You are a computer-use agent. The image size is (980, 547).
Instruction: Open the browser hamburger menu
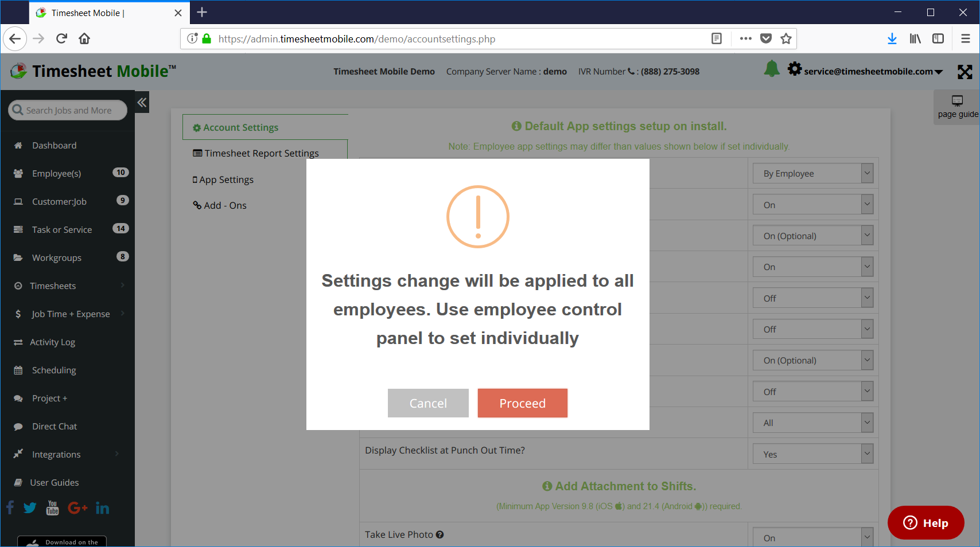966,38
